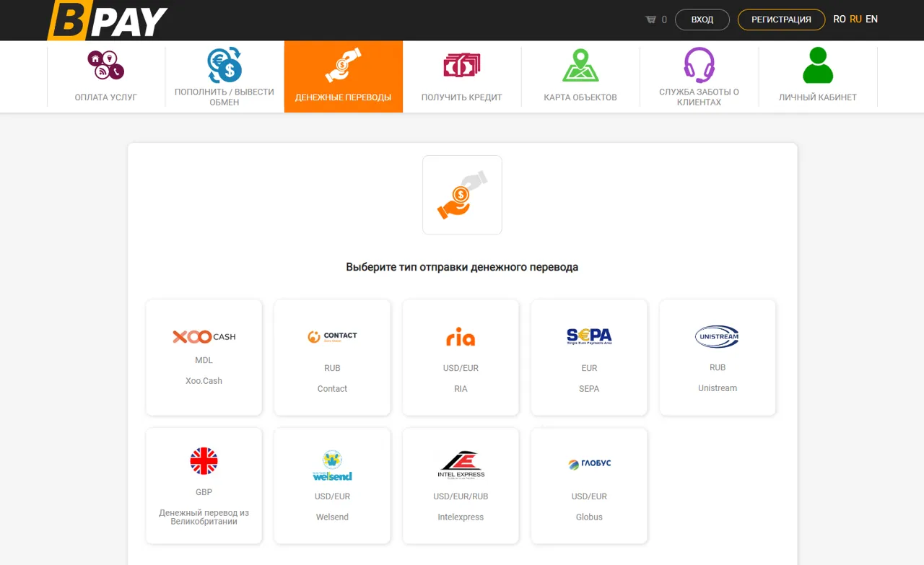Open ПОПОЛНИТЬ / ВЫВЕСТИ ОБМЕН menu label

(225, 97)
